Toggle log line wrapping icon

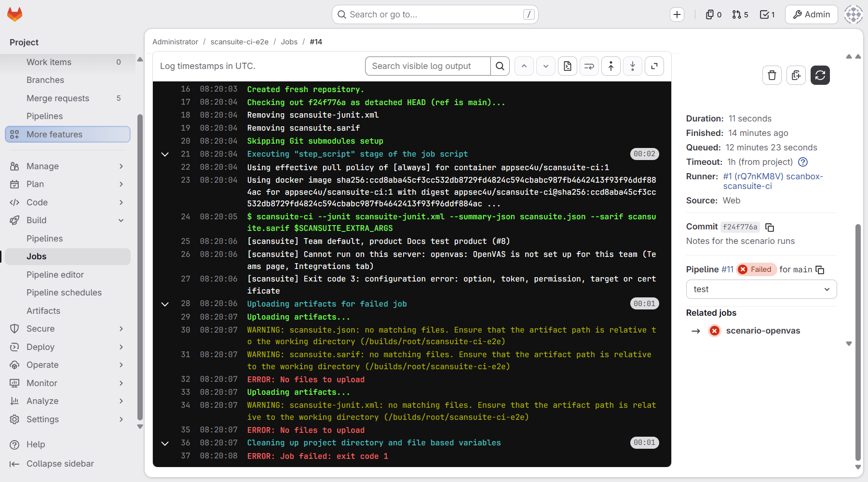pyautogui.click(x=589, y=66)
